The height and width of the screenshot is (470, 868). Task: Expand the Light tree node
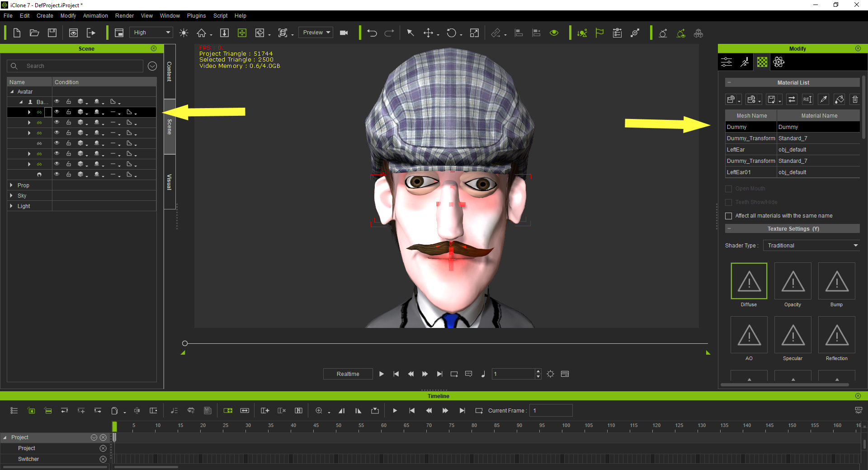[11, 206]
